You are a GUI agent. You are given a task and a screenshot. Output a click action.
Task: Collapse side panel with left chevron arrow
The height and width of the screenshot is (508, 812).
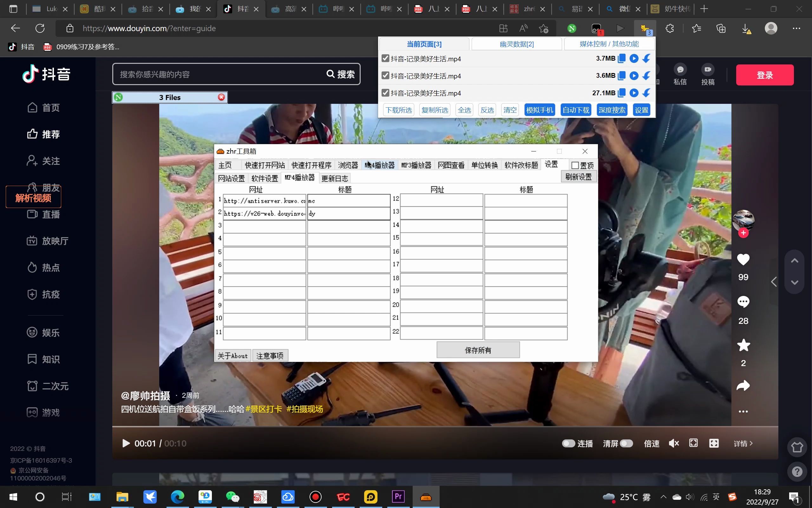click(774, 282)
